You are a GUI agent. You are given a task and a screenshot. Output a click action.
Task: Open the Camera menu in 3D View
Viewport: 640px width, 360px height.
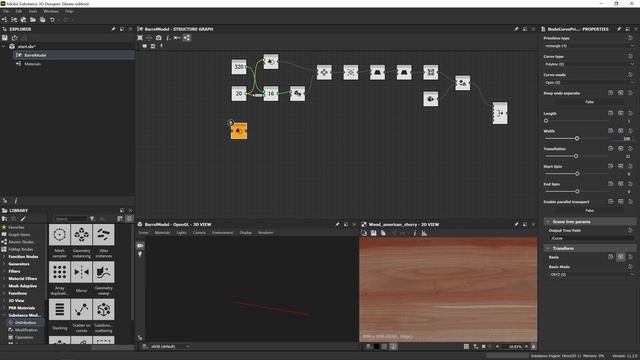click(x=199, y=233)
